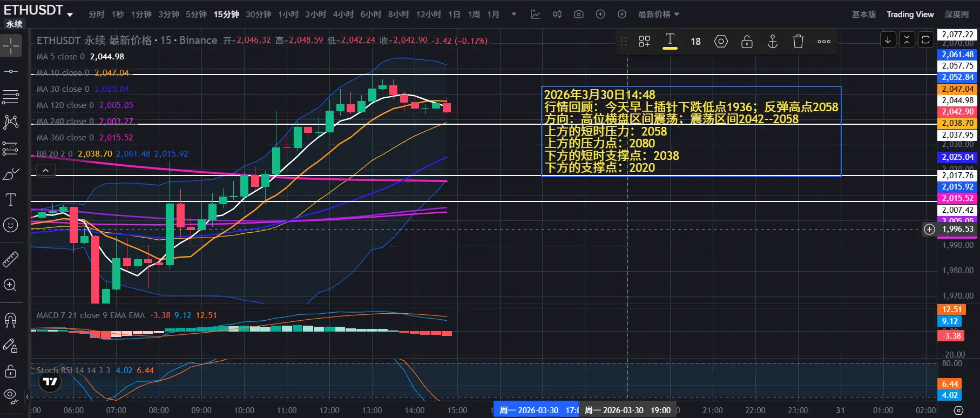Open text drawing settings hexagon
Screen dimensions: 980x418
click(x=721, y=42)
